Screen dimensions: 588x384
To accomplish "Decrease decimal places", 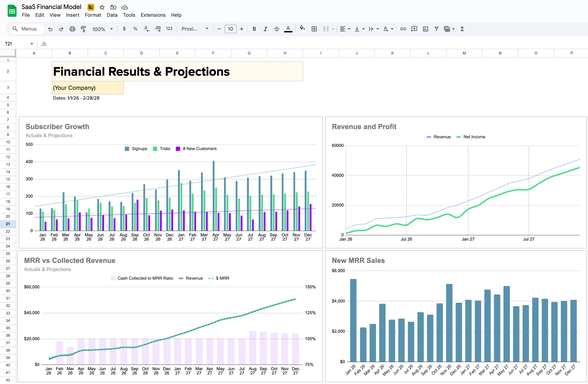I will coord(146,29).
